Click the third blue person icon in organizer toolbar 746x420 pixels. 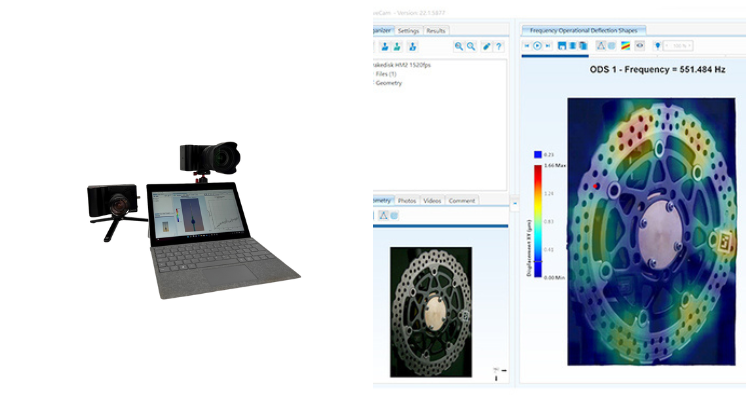(412, 47)
